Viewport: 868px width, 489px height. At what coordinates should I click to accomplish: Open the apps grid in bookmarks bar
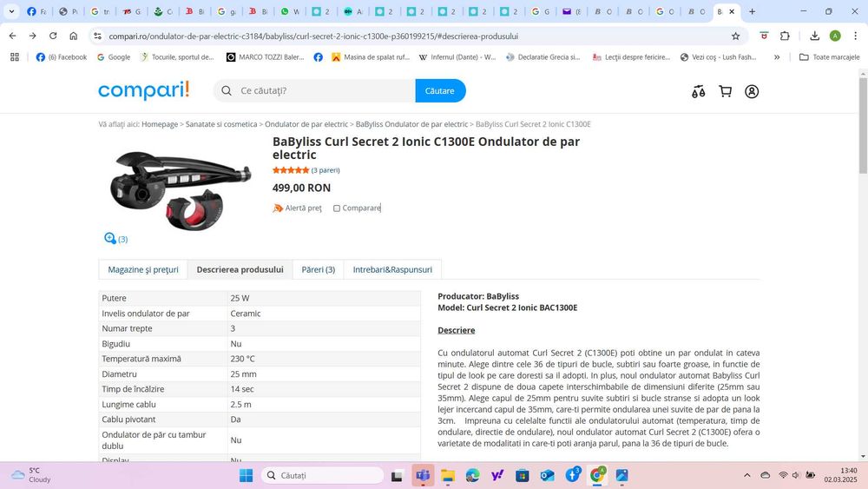tap(15, 57)
